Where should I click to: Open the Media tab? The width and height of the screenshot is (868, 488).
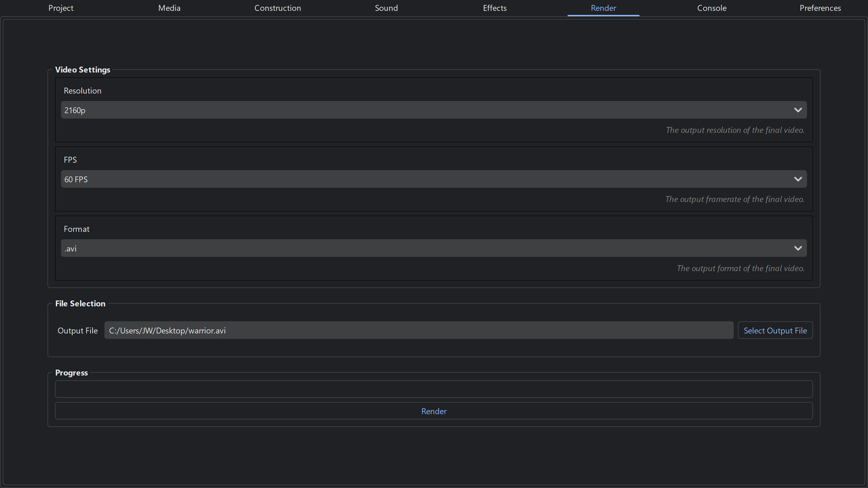[170, 8]
